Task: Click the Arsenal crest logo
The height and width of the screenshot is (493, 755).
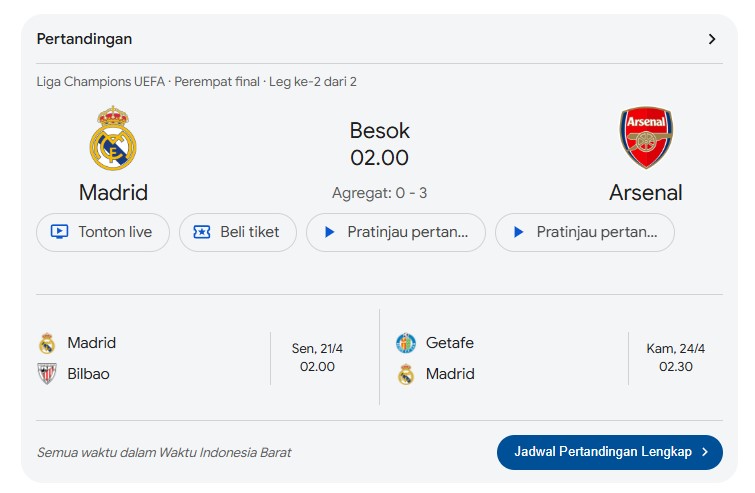Action: tap(646, 138)
